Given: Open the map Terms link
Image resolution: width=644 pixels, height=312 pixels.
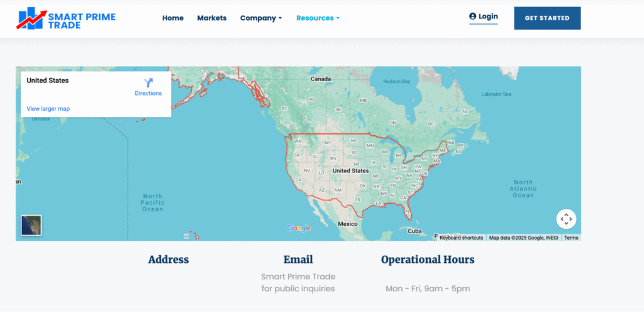Looking at the screenshot, I should click(571, 238).
